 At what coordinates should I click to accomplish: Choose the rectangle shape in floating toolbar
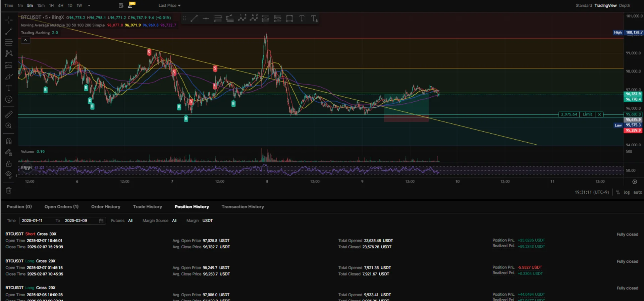pyautogui.click(x=289, y=18)
